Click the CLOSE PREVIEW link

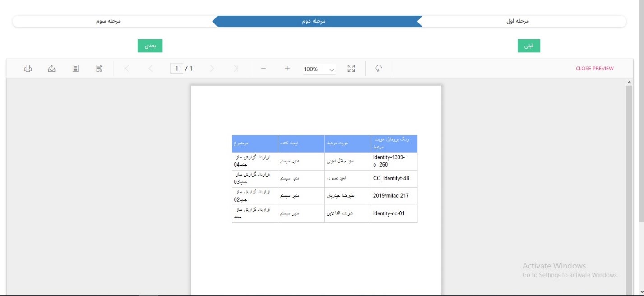(594, 69)
